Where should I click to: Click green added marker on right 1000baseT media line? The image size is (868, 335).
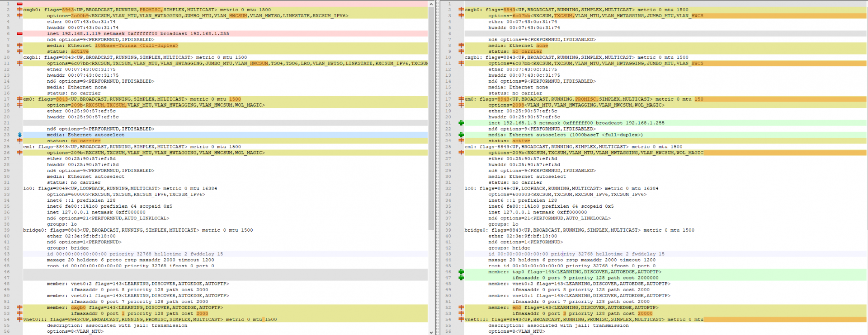point(461,135)
